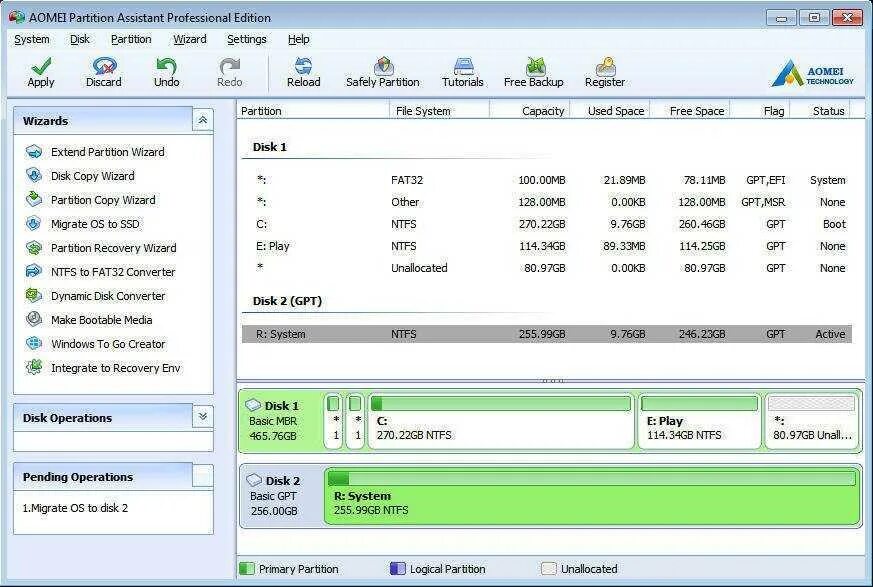The height and width of the screenshot is (587, 873).
Task: Click the Windows To Go Creator icon
Action: click(34, 343)
